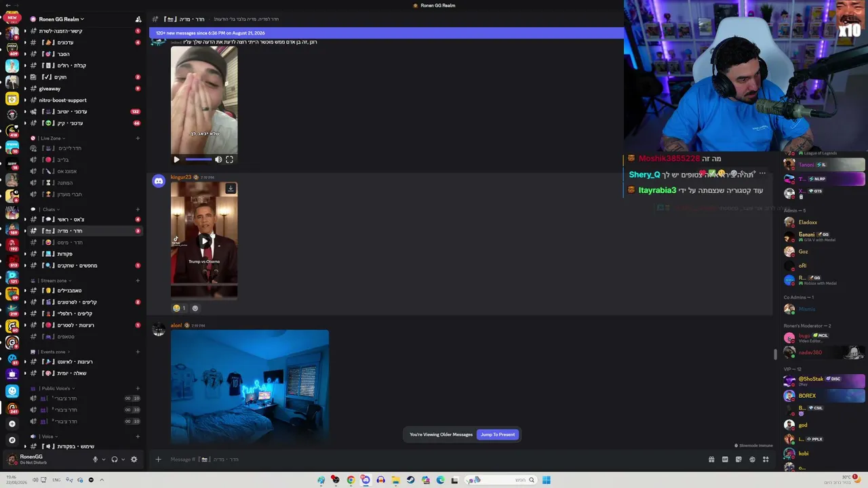
Task: Open File Explorer from taskbar
Action: 395,480
